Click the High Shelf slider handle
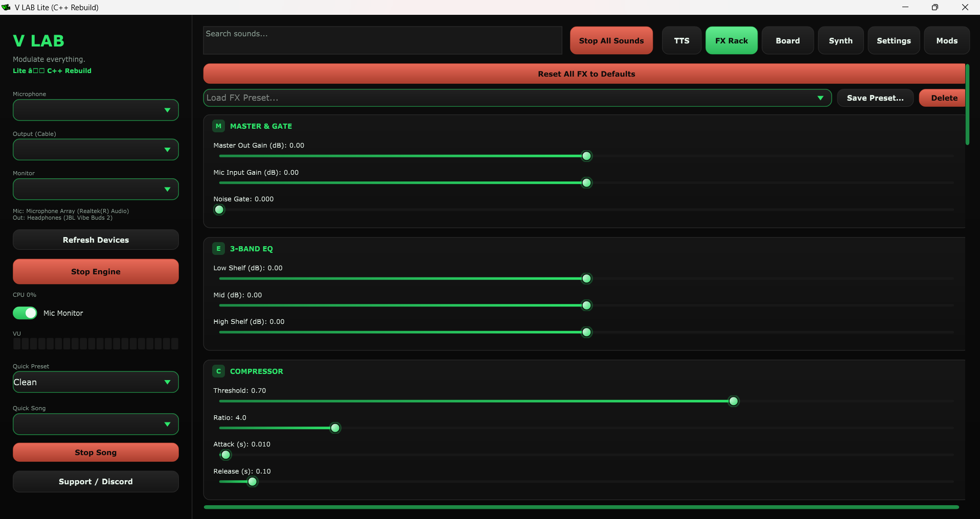 pos(587,333)
